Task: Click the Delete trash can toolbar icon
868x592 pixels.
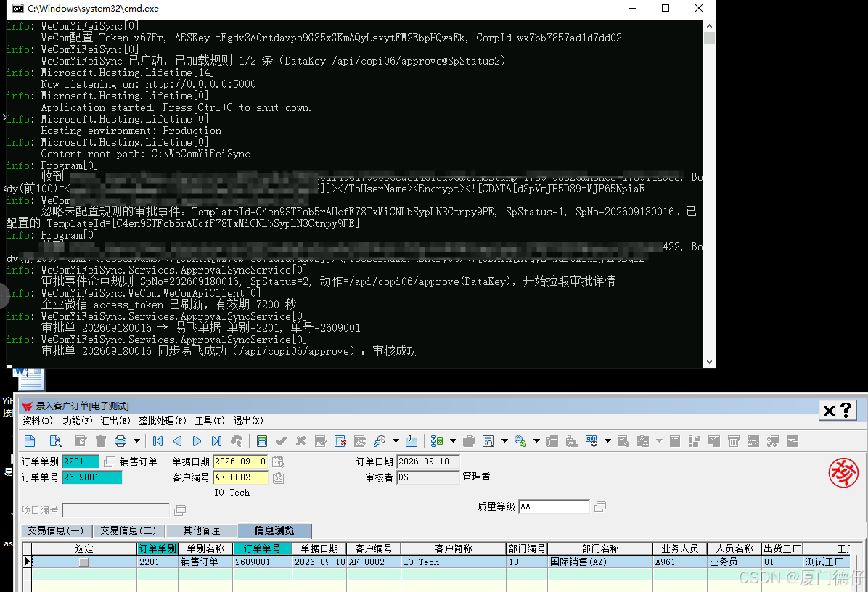Action: tap(100, 441)
